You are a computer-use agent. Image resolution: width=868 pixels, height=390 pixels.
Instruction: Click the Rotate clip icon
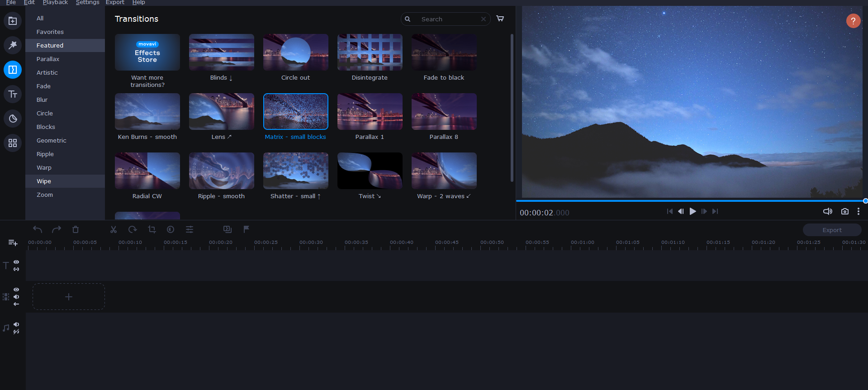(133, 229)
